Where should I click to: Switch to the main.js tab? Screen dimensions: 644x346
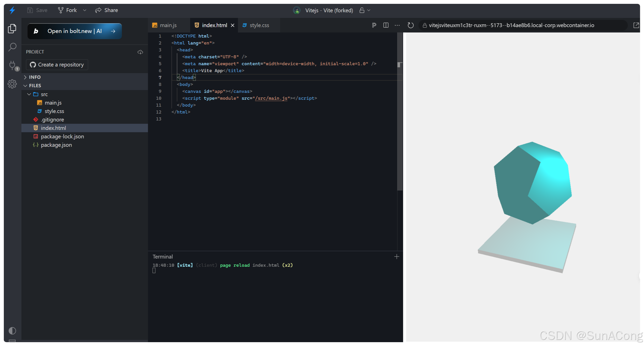coord(168,25)
